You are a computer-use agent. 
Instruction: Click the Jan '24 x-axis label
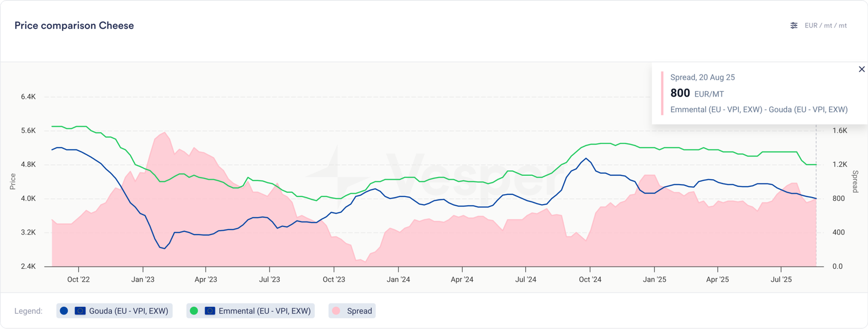tap(398, 280)
